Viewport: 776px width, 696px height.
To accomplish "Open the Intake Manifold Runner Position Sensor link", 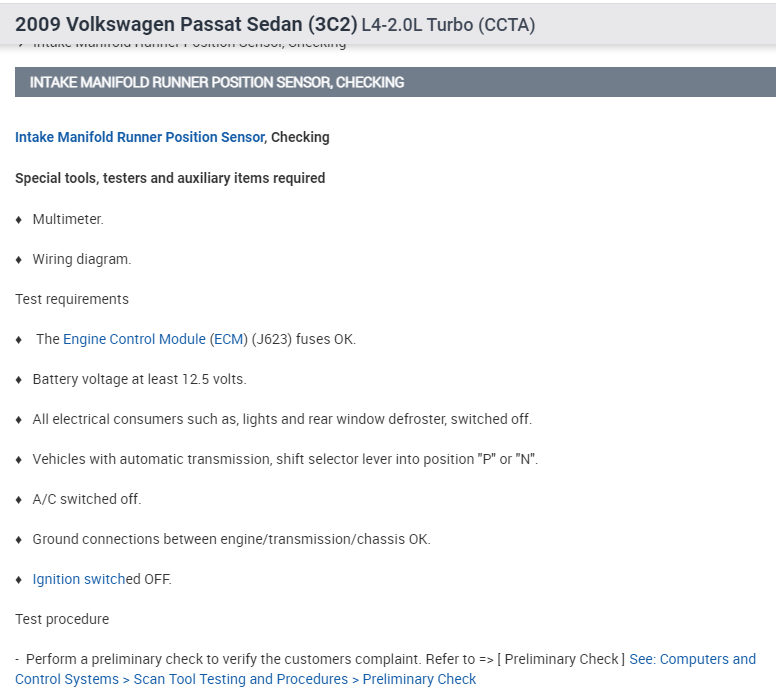I will click(x=139, y=137).
